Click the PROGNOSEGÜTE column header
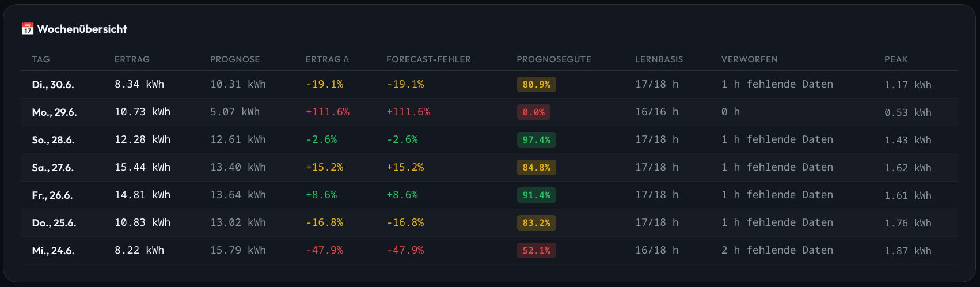This screenshot has width=980, height=287. pyautogui.click(x=554, y=59)
